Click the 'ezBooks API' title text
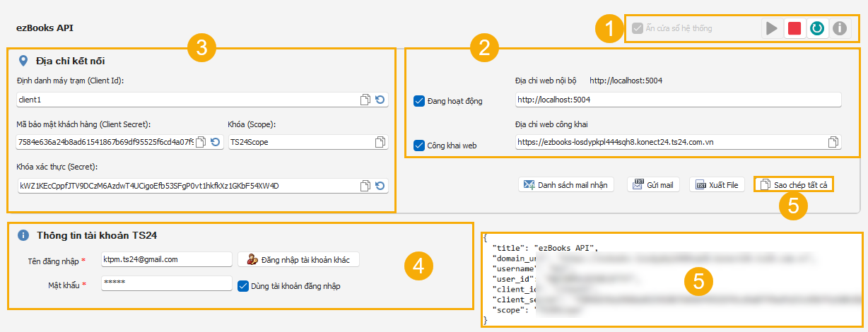This screenshot has width=868, height=332. (45, 28)
